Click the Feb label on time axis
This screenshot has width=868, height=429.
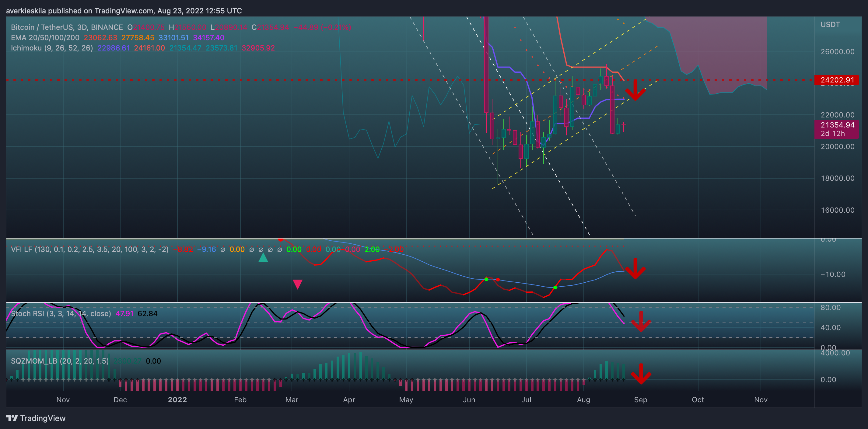pyautogui.click(x=240, y=400)
